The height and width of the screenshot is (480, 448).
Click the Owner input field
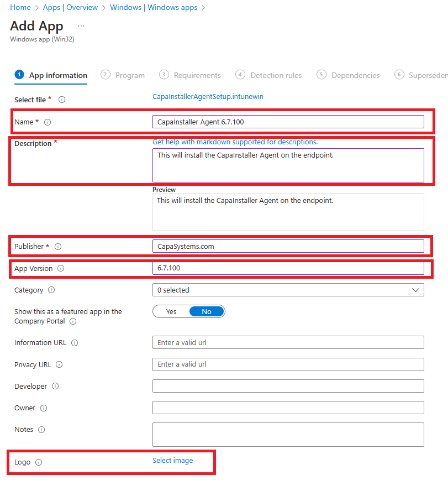pos(288,408)
